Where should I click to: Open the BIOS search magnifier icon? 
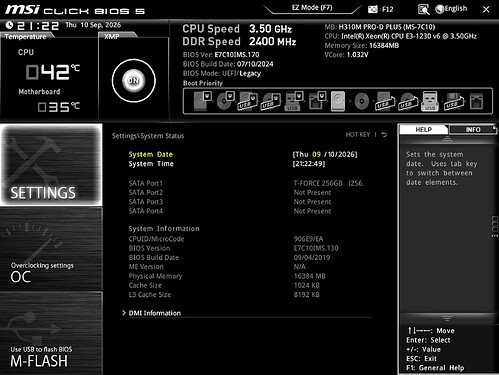click(423, 10)
